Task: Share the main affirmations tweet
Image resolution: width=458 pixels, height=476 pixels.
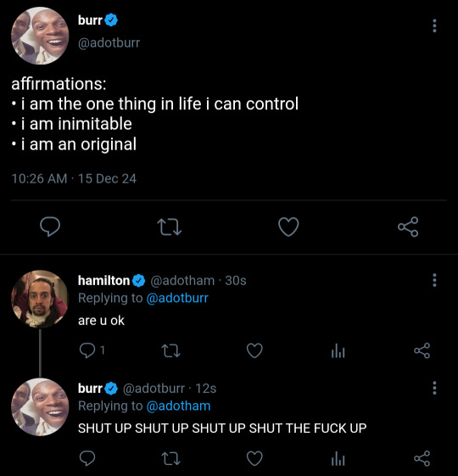Action: click(408, 227)
